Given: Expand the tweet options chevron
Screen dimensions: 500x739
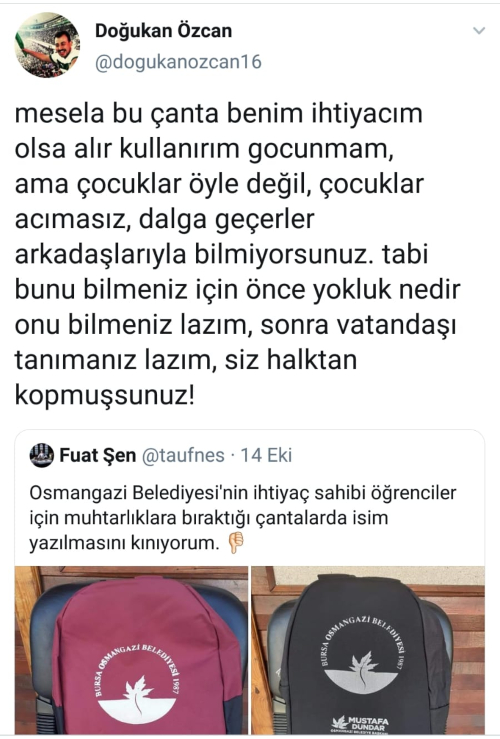Looking at the screenshot, I should coord(479,31).
